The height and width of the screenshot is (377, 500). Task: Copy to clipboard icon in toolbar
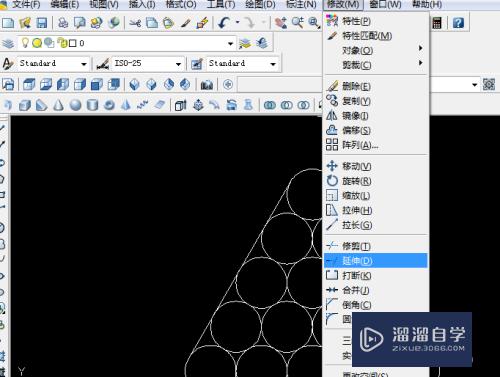coord(152,23)
